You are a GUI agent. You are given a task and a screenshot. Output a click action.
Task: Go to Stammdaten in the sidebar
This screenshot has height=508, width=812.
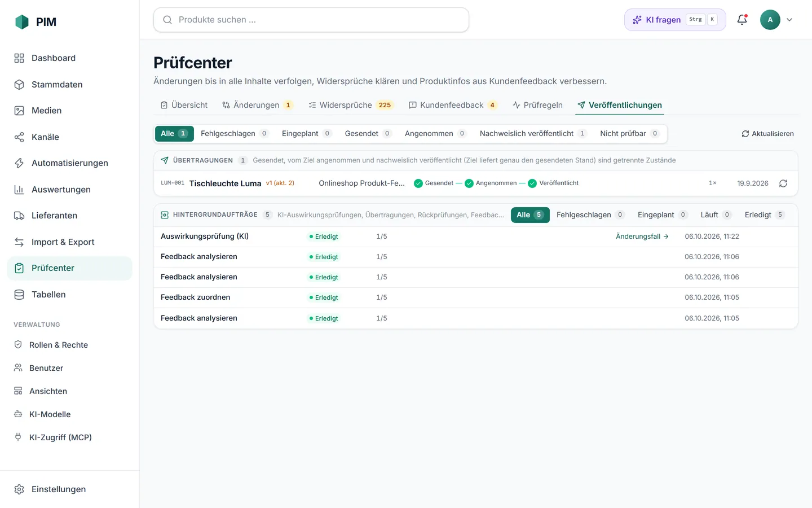[69, 85]
